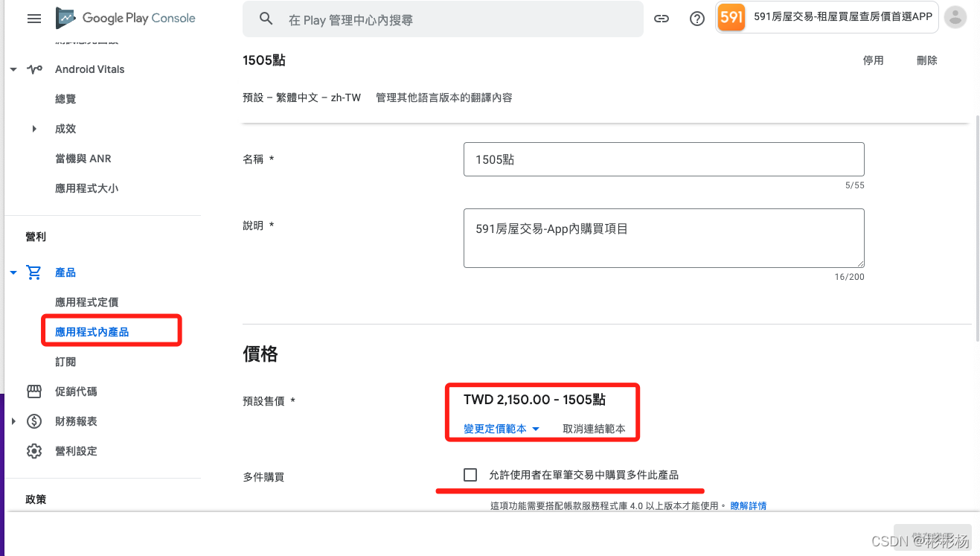This screenshot has width=980, height=556.
Task: Click the search magnifier icon
Action: (266, 19)
